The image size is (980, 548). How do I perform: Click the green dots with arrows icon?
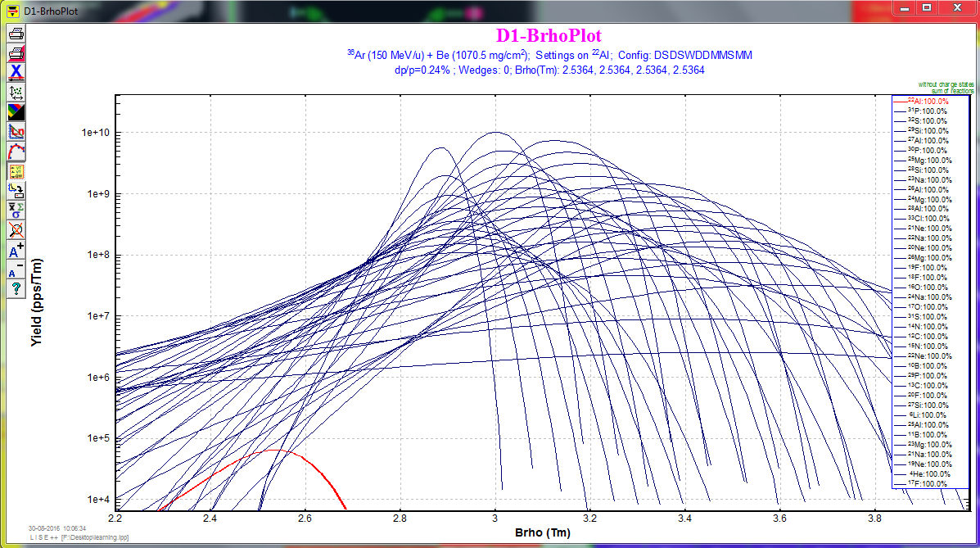coord(16,92)
